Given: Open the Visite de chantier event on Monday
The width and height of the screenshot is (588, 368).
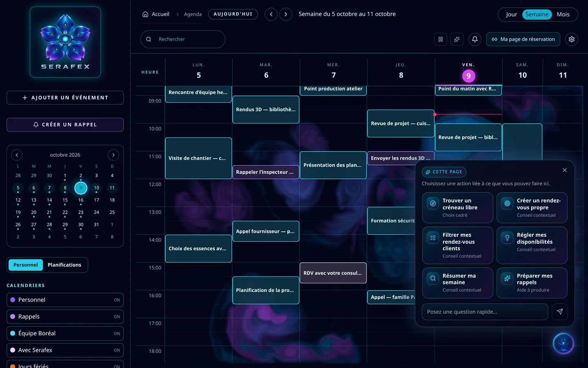Looking at the screenshot, I should coord(198,158).
